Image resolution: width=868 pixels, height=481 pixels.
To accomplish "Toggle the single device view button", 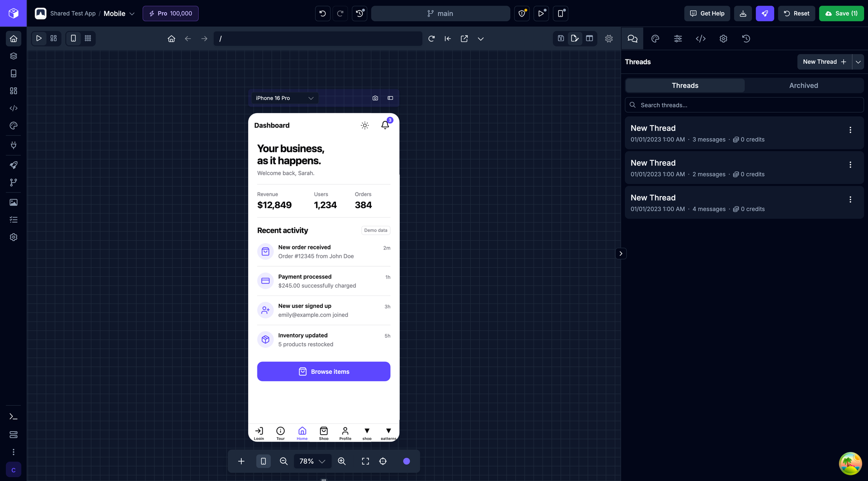I will point(73,38).
